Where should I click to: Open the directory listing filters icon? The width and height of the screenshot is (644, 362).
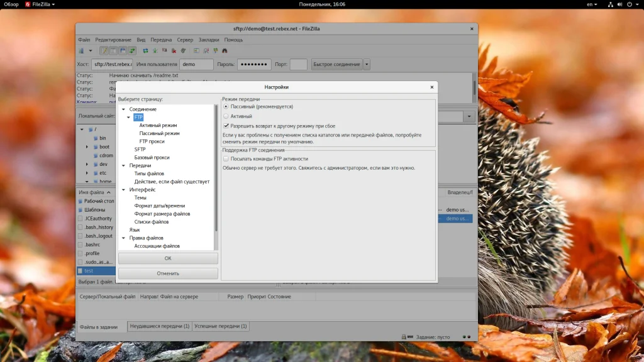[196, 51]
